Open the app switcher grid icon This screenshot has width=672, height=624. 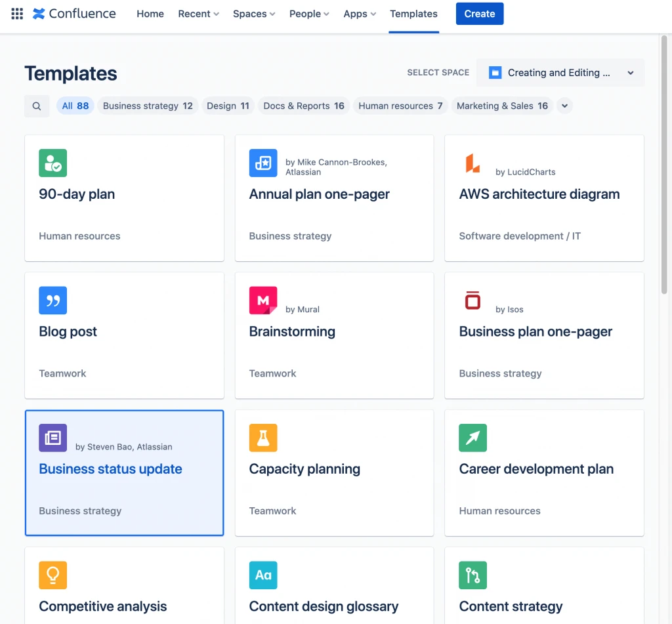click(x=17, y=14)
